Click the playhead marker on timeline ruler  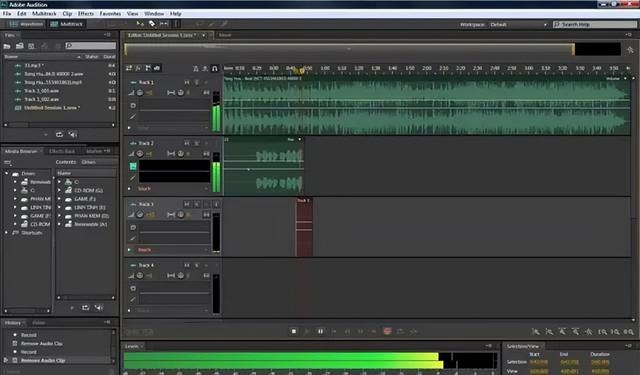[x=302, y=71]
